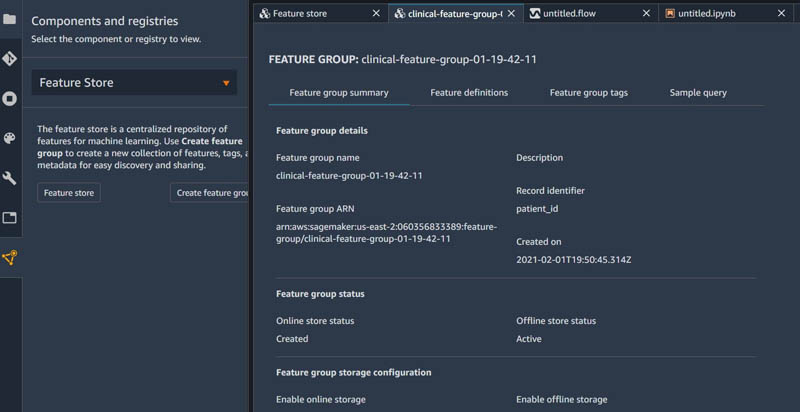Switch to the Feature store tab
This screenshot has width=800, height=412.
tap(320, 12)
